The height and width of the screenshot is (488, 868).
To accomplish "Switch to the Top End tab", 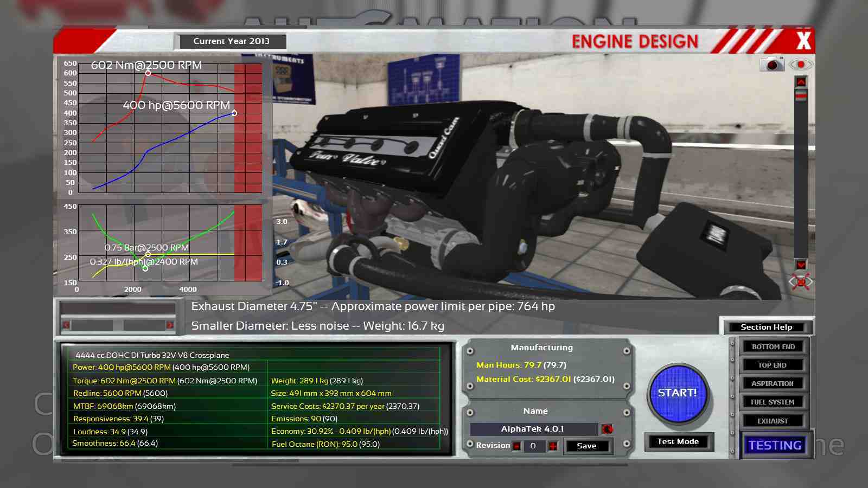I will click(x=773, y=365).
